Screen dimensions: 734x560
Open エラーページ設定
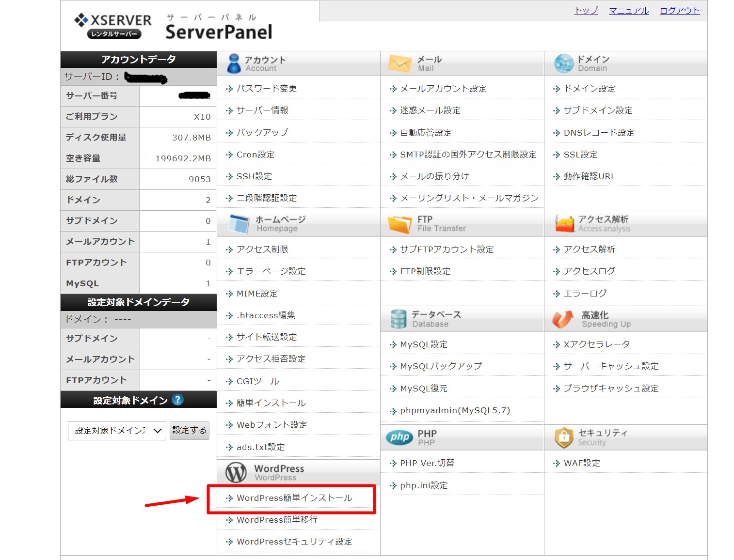271,271
